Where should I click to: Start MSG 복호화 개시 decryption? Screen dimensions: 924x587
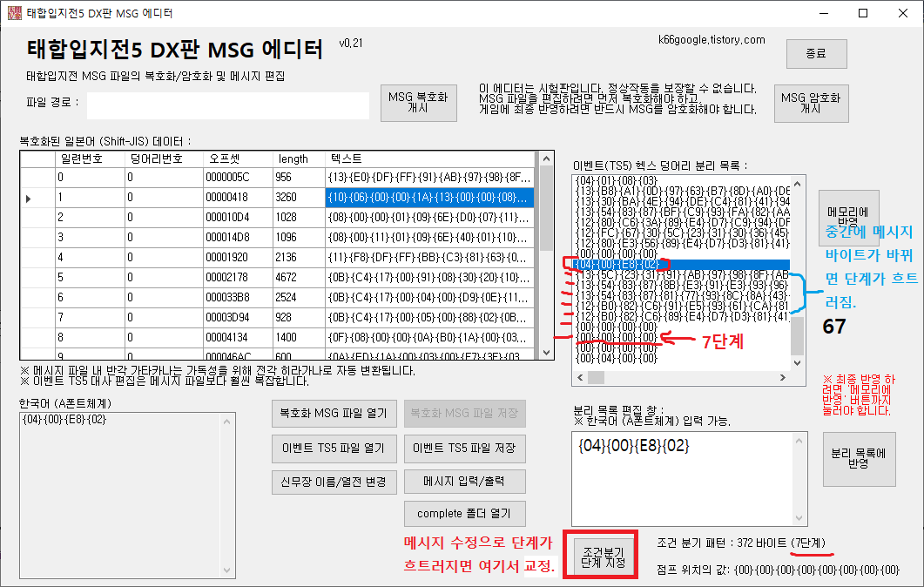coord(418,103)
